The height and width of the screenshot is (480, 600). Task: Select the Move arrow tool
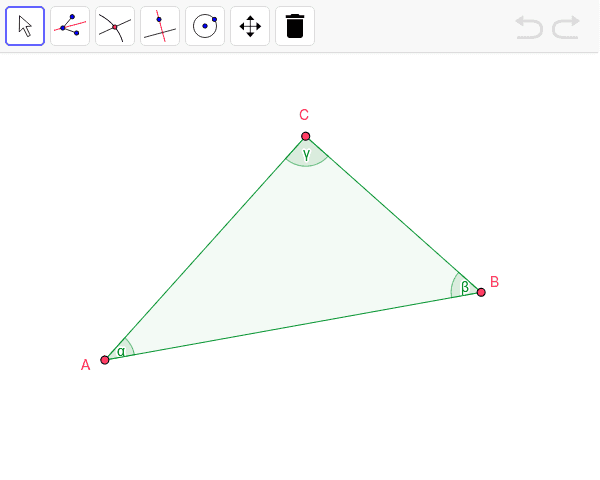pyautogui.click(x=25, y=26)
